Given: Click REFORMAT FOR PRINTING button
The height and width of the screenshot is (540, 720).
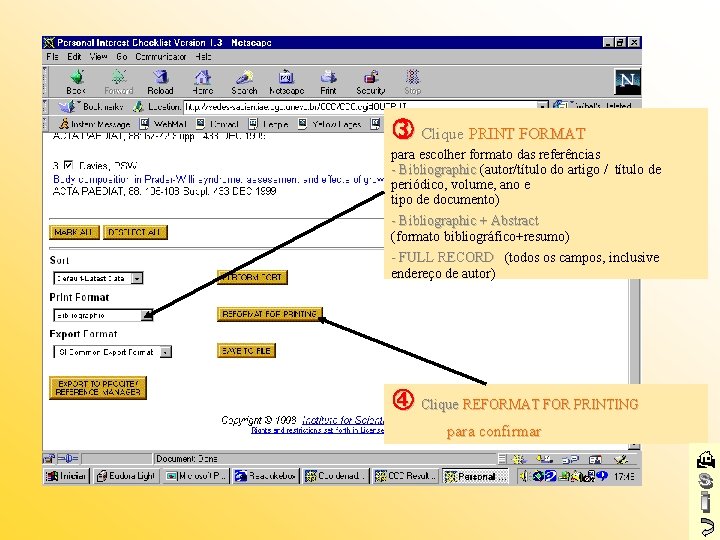Looking at the screenshot, I should click(x=270, y=314).
